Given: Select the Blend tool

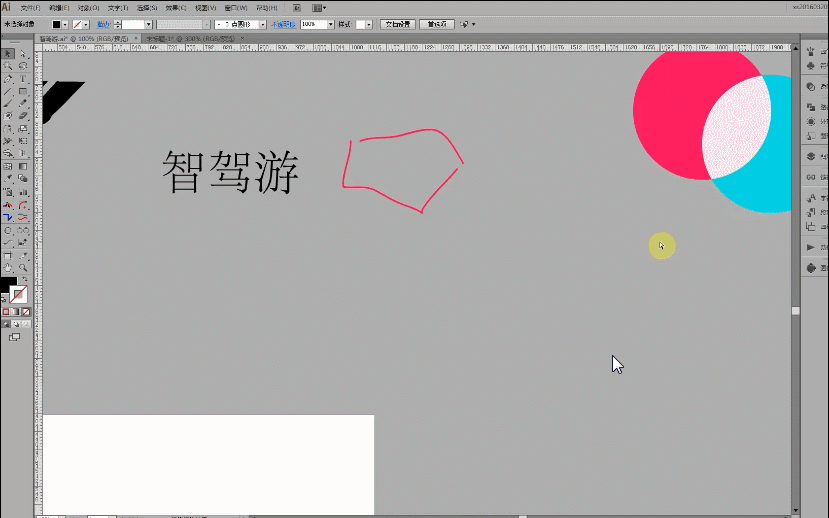Looking at the screenshot, I should coord(23,179).
